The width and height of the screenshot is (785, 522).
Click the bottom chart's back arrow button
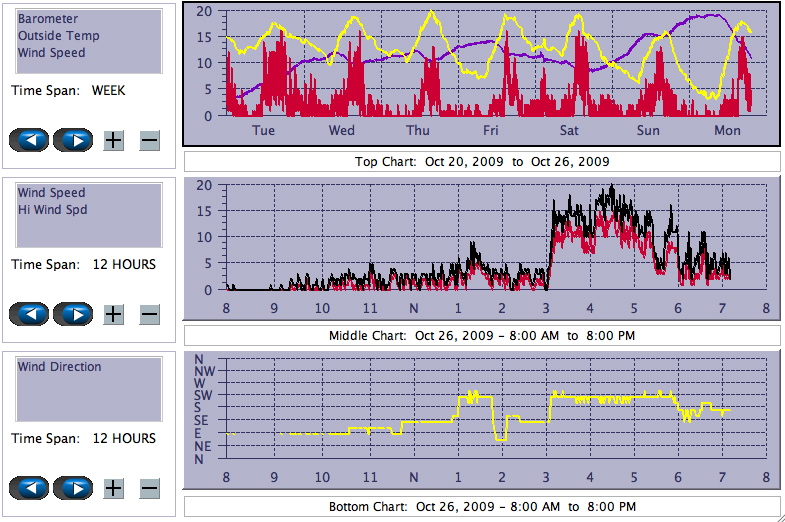pyautogui.click(x=28, y=488)
